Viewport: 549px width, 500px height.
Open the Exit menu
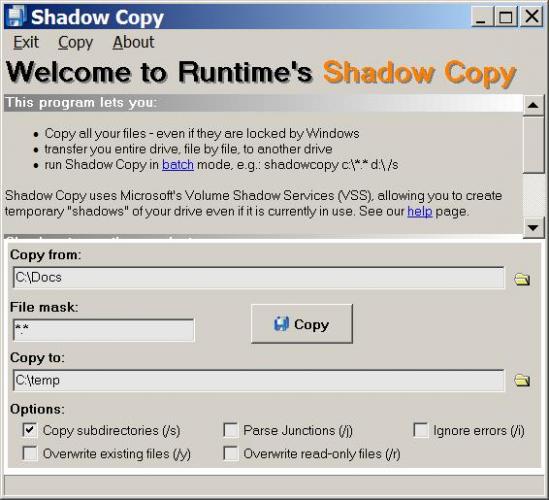(26, 42)
